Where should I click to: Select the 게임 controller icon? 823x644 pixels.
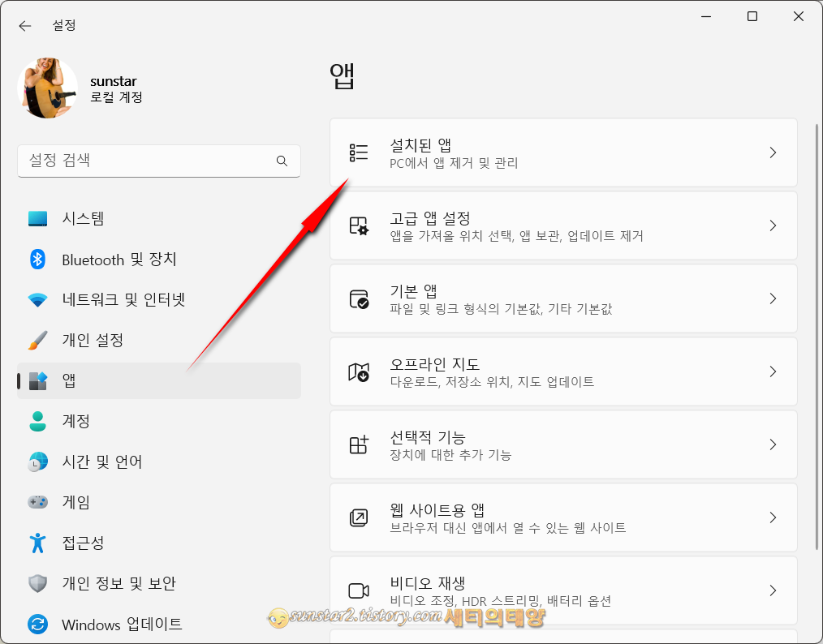[x=38, y=502]
